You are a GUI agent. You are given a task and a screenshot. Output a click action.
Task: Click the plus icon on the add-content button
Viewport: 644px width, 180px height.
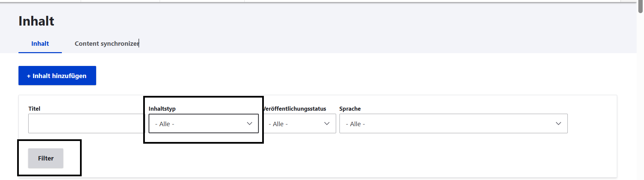tap(29, 76)
